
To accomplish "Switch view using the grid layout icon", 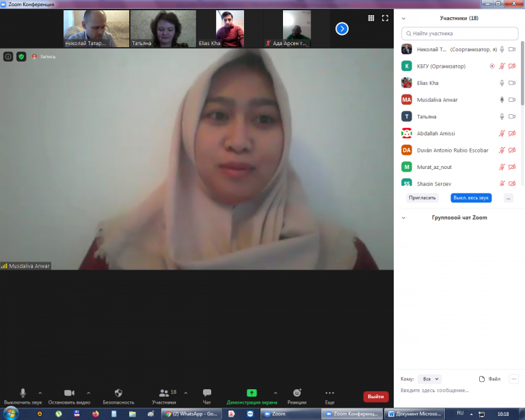I will click(371, 18).
